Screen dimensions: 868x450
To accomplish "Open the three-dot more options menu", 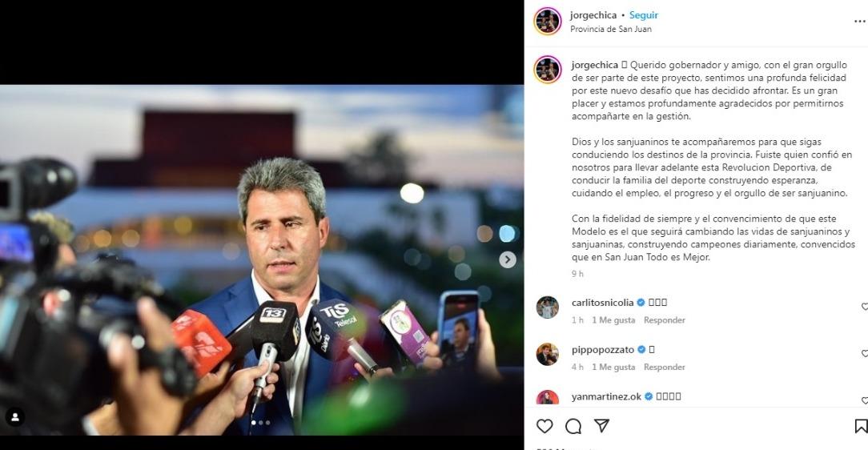I will (860, 21).
